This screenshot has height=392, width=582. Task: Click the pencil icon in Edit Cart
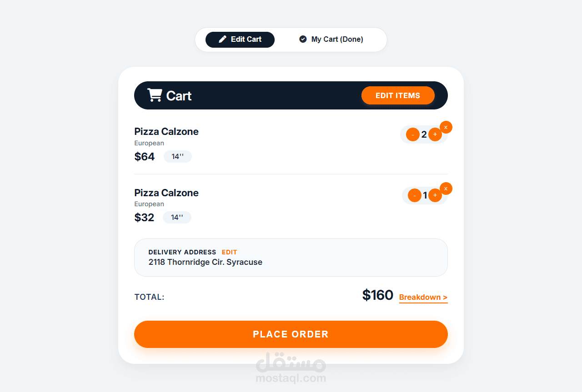pyautogui.click(x=222, y=40)
